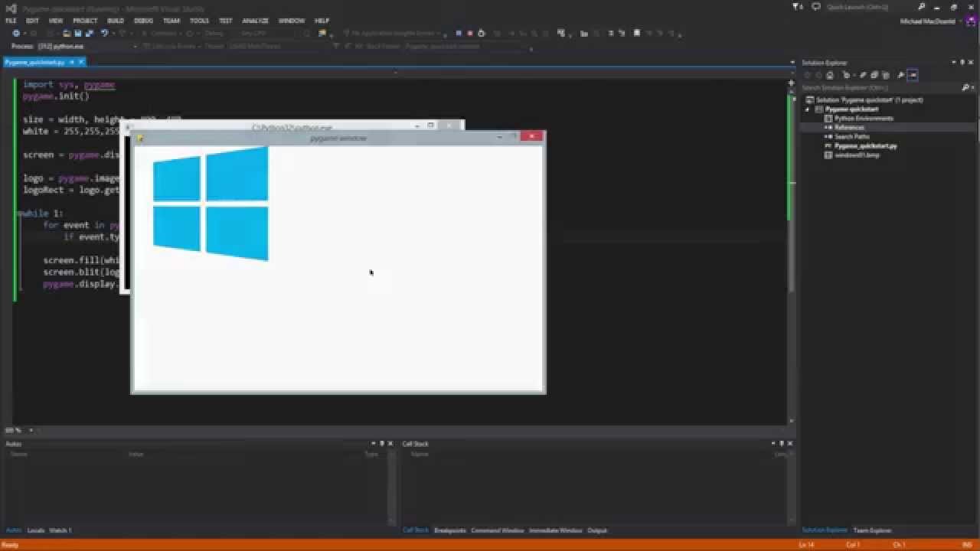Switch to the Solution Explorer bottom tab
980x551 pixels.
pos(824,530)
